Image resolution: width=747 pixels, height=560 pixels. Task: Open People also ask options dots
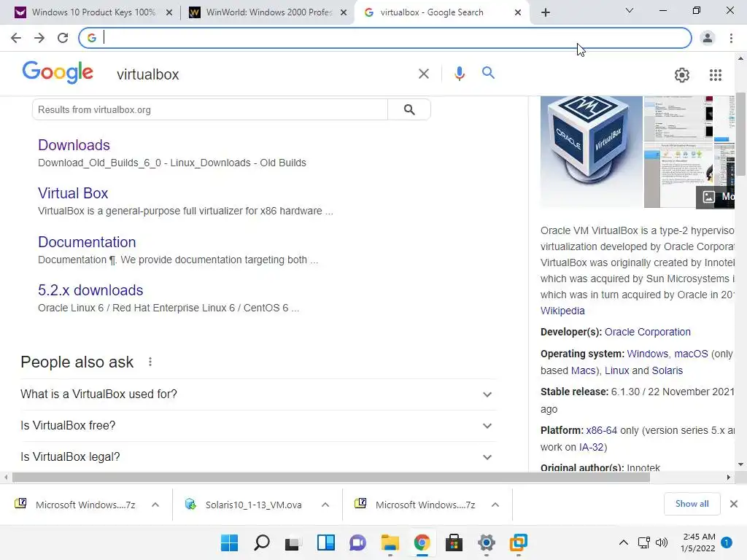150,362
